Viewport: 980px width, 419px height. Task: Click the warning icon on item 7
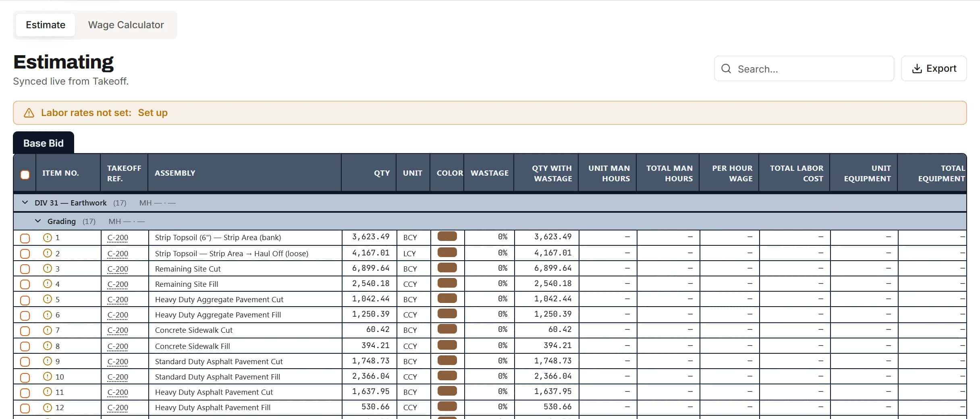click(48, 330)
